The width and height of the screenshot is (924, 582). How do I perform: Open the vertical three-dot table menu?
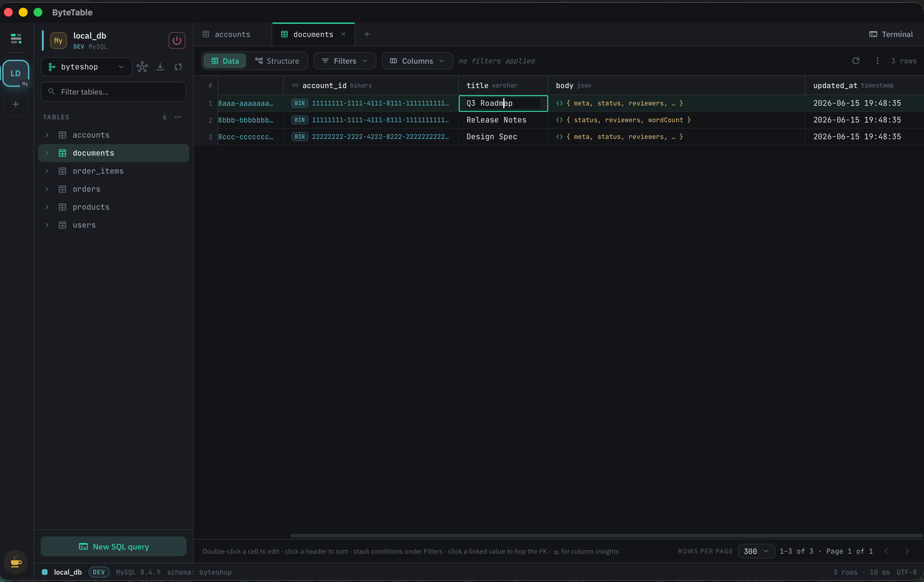(x=878, y=61)
